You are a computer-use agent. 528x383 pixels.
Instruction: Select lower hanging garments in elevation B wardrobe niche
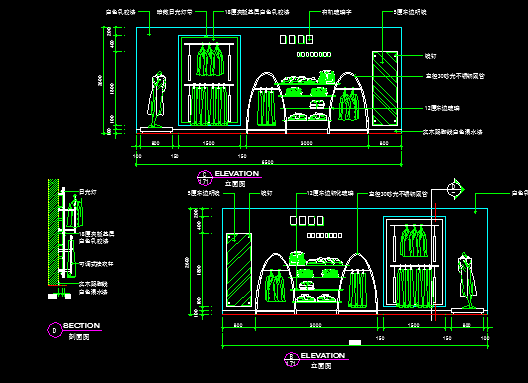(415, 287)
